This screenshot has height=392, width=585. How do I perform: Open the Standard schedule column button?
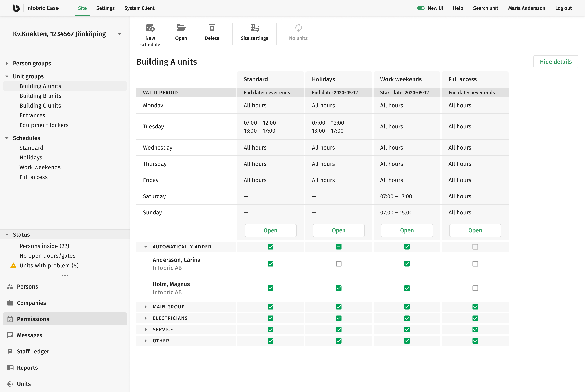(271, 230)
